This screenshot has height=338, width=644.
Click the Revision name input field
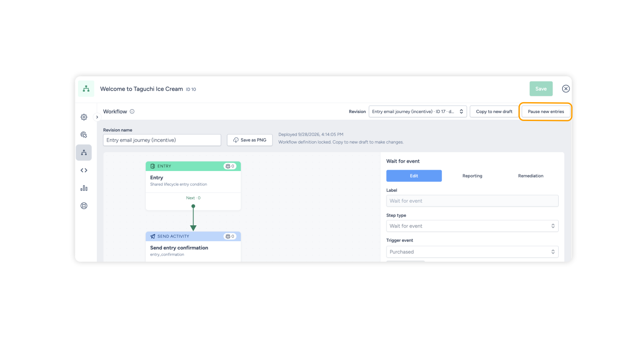coord(162,140)
